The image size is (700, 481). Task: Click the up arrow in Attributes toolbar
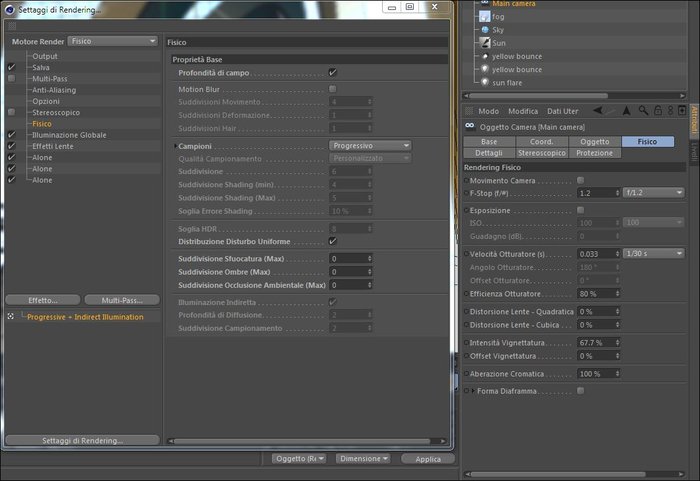(x=626, y=110)
